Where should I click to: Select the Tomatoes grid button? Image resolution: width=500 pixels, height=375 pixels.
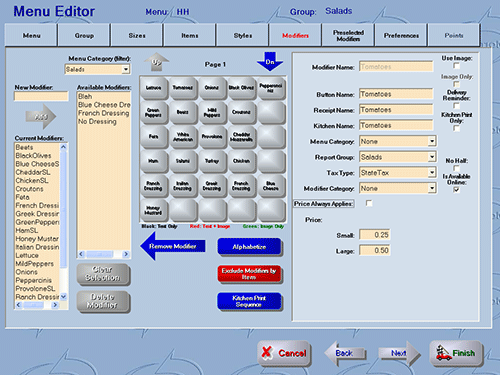[183, 88]
